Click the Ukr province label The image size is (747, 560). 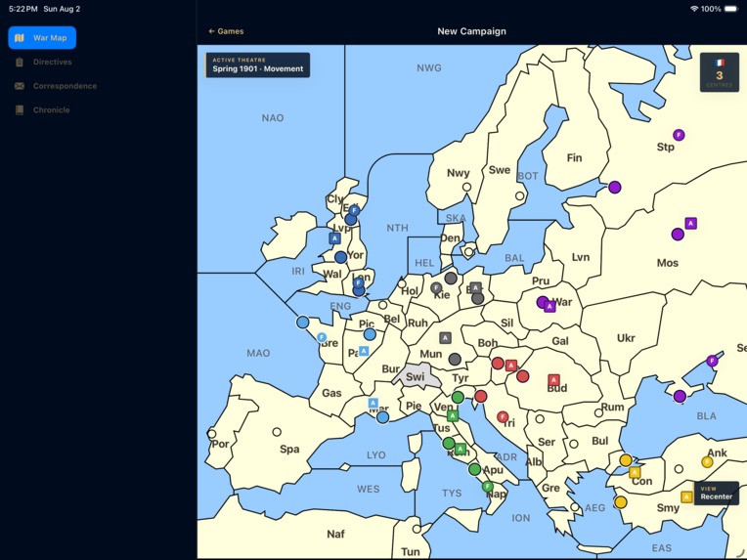[x=626, y=338]
